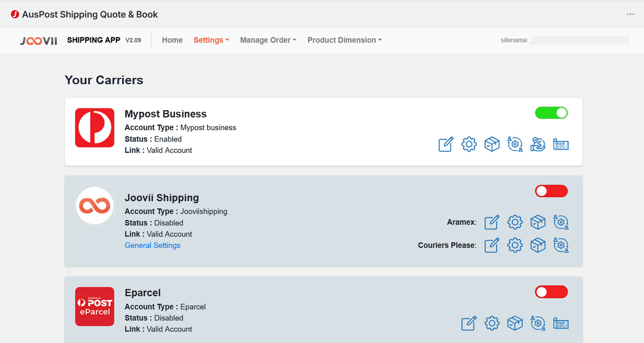Click the package box icon for Mypost Business
644x343 pixels.
click(x=492, y=144)
